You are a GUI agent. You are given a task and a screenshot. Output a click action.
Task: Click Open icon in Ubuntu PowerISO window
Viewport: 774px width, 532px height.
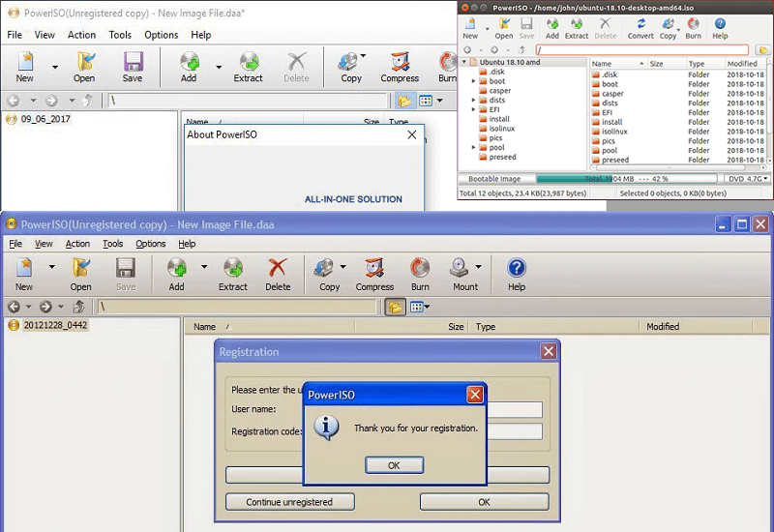[504, 23]
